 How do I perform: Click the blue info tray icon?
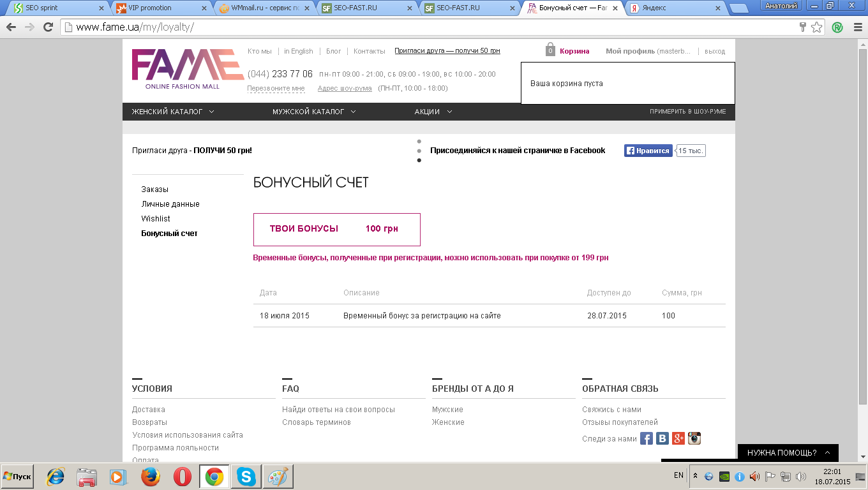[740, 476]
